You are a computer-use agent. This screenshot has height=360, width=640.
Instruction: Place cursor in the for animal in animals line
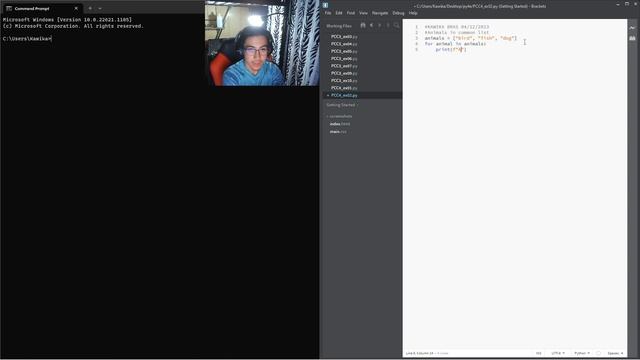pyautogui.click(x=455, y=44)
